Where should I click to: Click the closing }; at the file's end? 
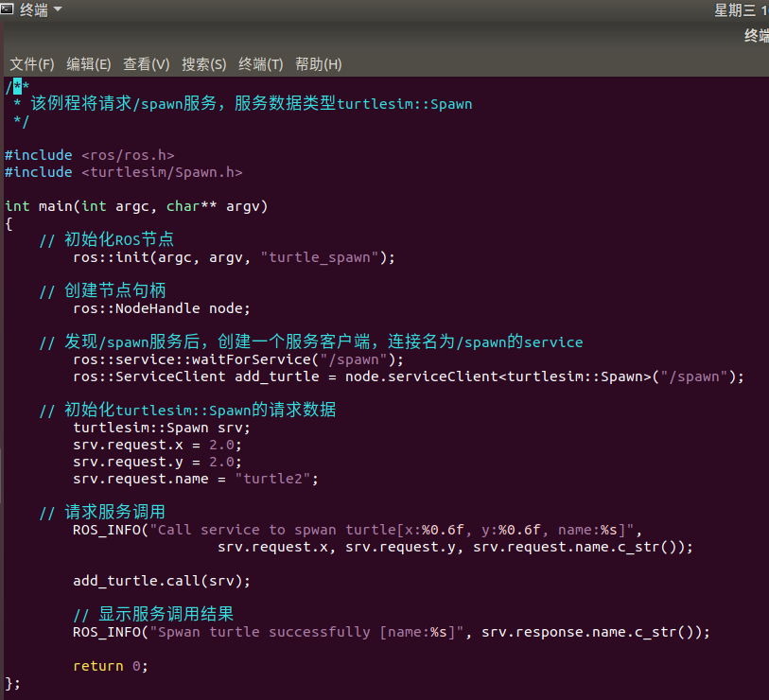(12, 683)
